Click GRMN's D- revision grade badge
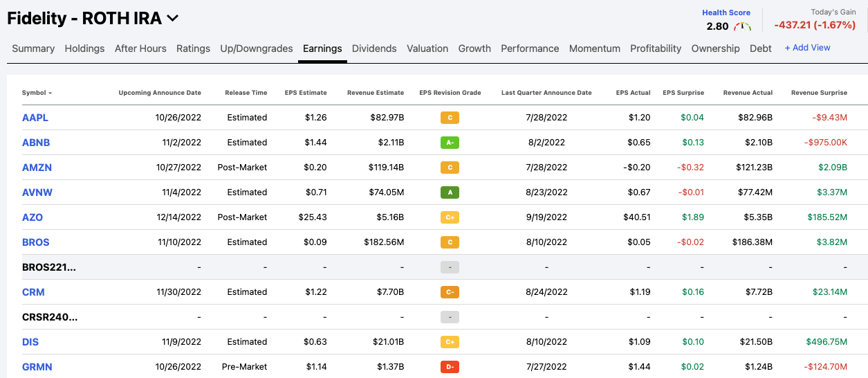The height and width of the screenshot is (378, 868). [x=450, y=367]
